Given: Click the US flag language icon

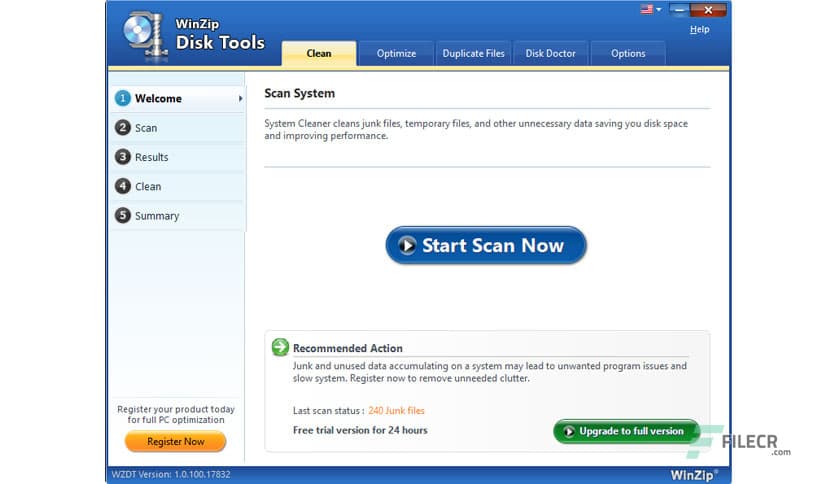Looking at the screenshot, I should [x=647, y=9].
